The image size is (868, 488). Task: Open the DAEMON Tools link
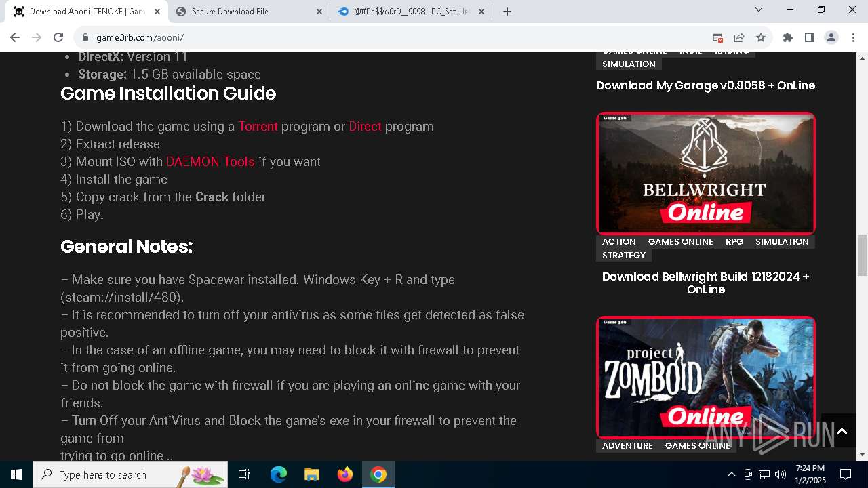210,161
